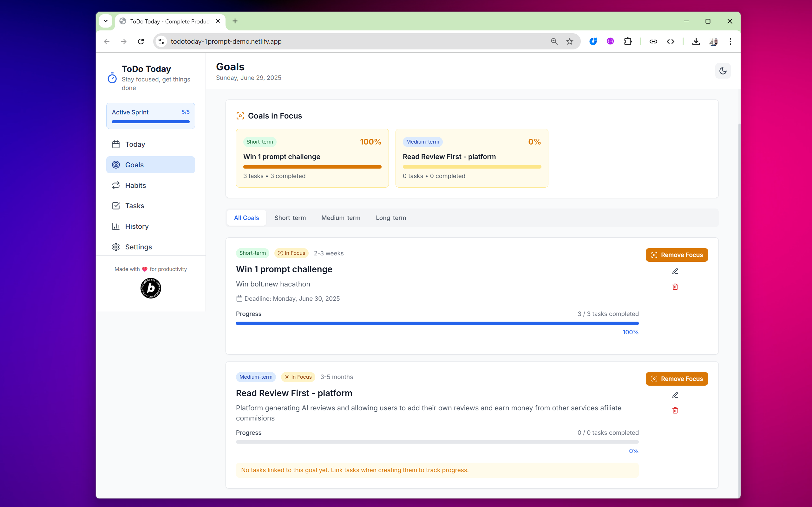The height and width of the screenshot is (507, 812).
Task: Select the Long-term goals tab
Action: point(390,218)
